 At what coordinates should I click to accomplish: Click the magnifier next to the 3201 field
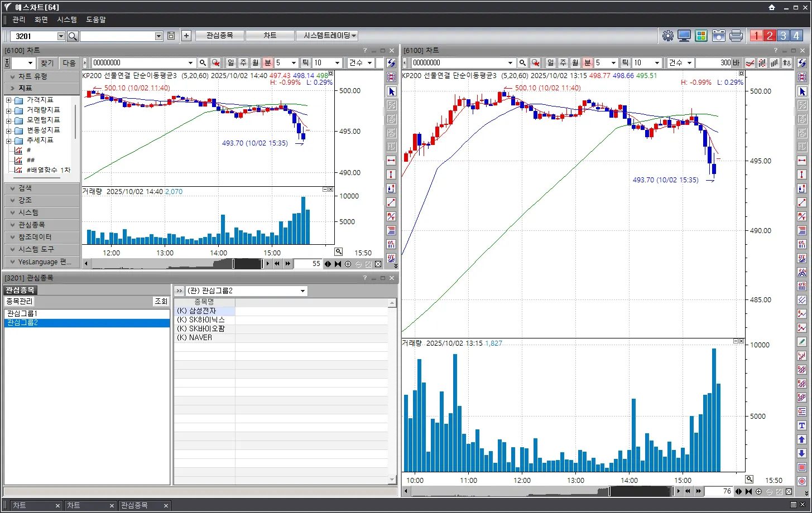tap(73, 36)
